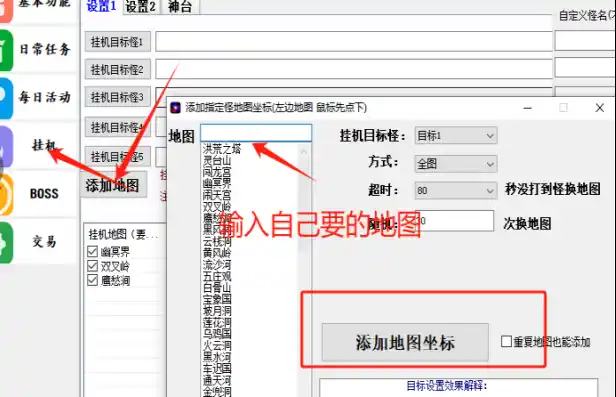
Task: Click the 挂机目标怪1 text field
Action: click(354, 42)
